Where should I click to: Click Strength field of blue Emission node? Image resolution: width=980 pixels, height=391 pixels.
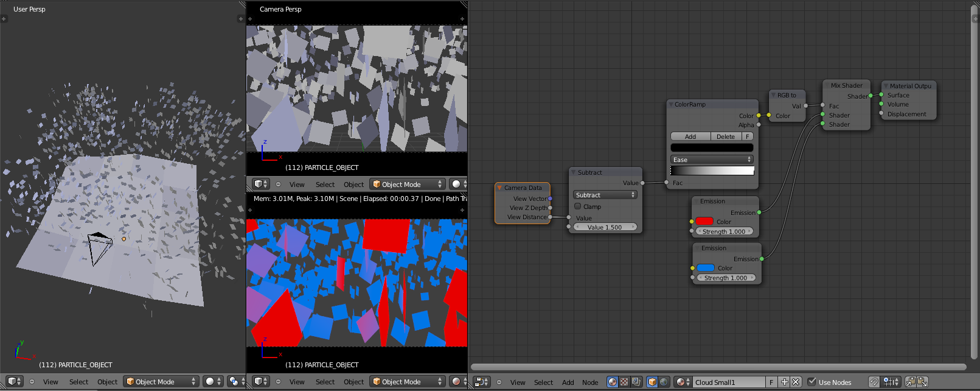[726, 278]
